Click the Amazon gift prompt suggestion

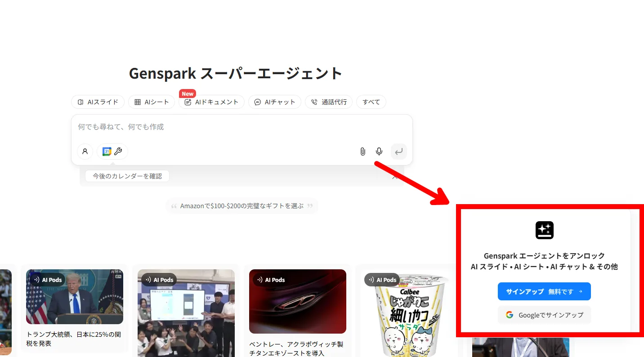(x=242, y=206)
